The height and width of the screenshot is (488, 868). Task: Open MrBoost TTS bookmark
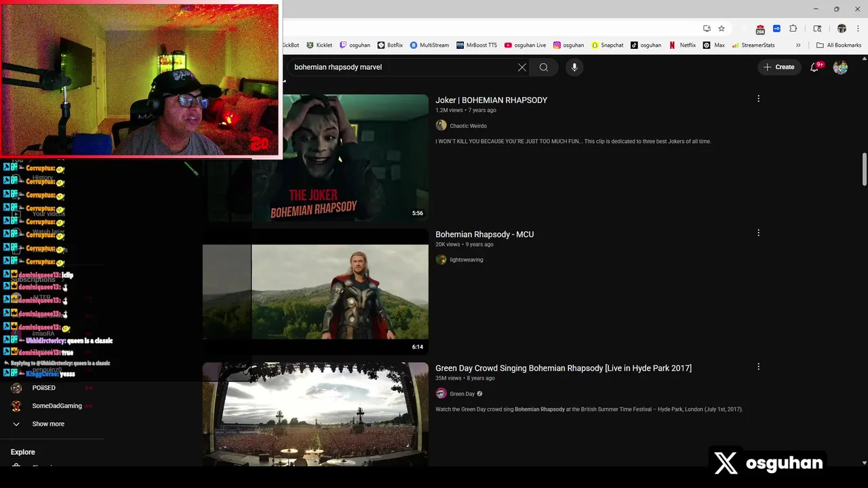(477, 45)
